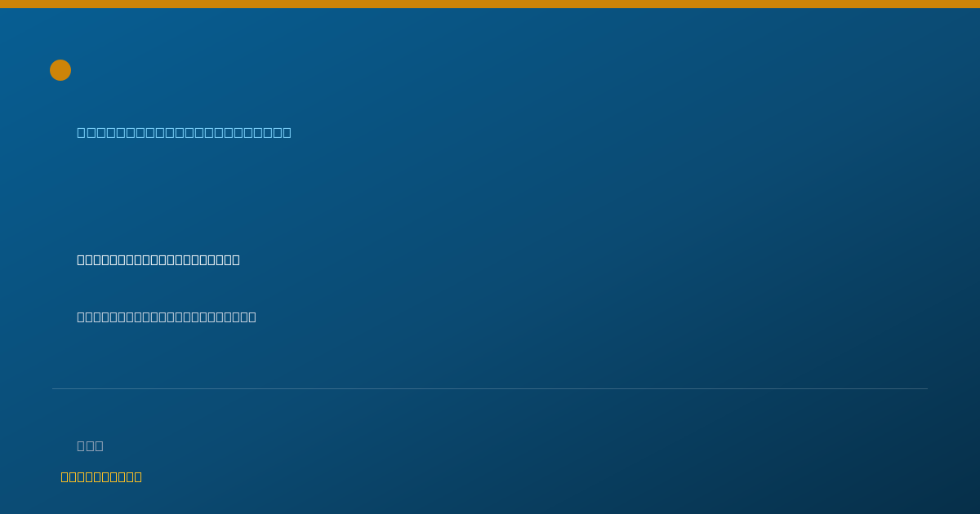Click the orange bar at the top
980x514 pixels.
490,4
